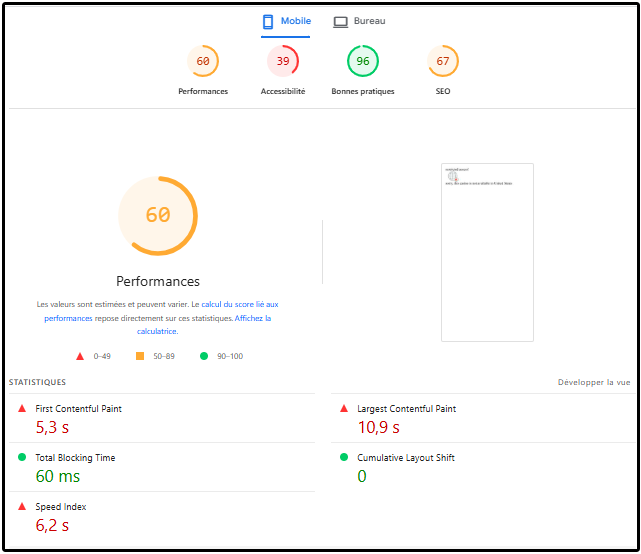641x554 pixels.
Task: Click the Largest Contentful Paint value 10,9 s
Action: 378,427
